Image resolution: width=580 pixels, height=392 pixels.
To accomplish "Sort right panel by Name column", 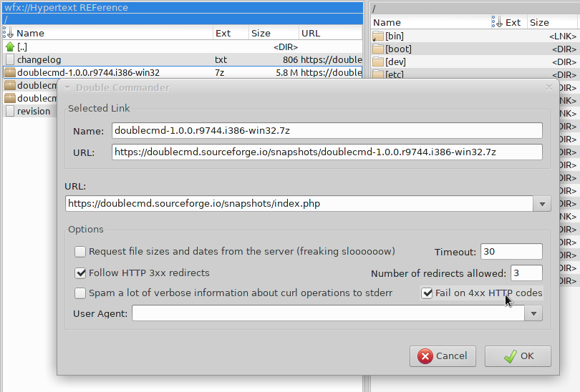I will (431, 22).
